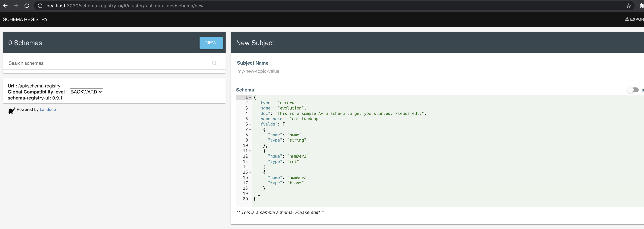
Task: Reload the page with refresh icon
Action: pos(27,6)
